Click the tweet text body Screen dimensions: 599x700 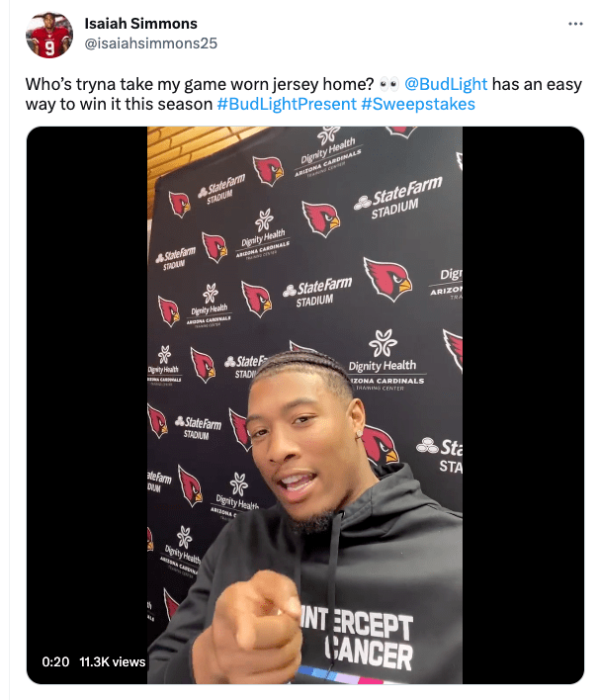pos(303,94)
